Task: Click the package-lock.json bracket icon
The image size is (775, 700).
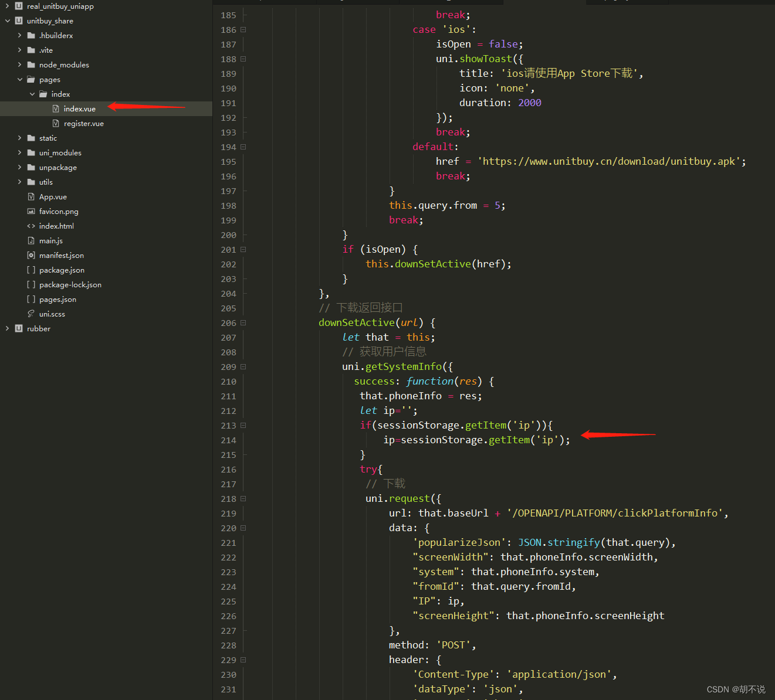Action: coord(31,284)
